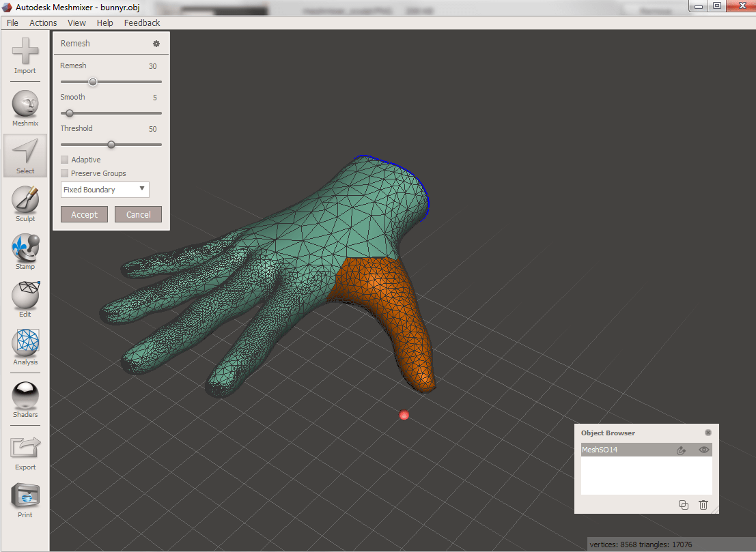The width and height of the screenshot is (756, 552).
Task: Enable the Adaptive checkbox
Action: click(65, 159)
